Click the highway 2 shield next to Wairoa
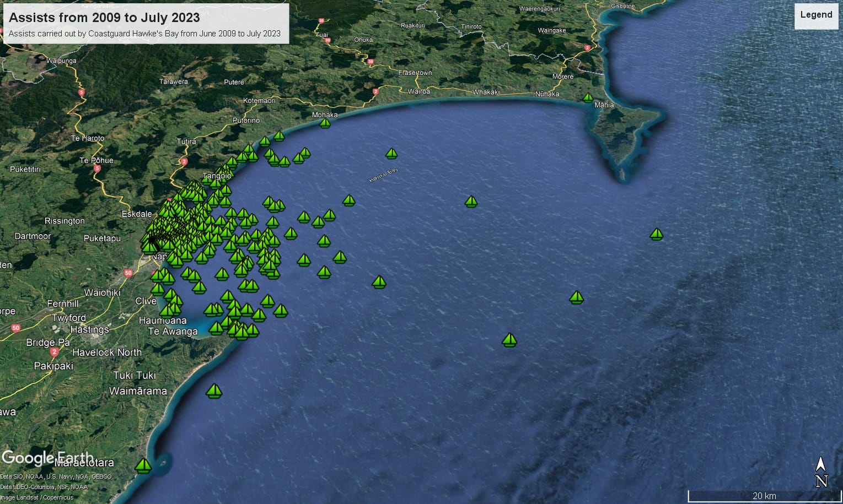Screen dimensions: 843x504 coord(376,91)
